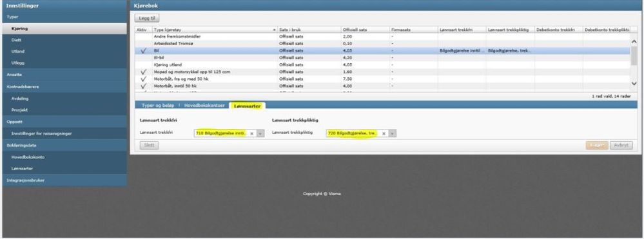Screen dimensions: 644x239
Task: Toggle Aktiv for Kjøring utland row
Action: click(144, 65)
